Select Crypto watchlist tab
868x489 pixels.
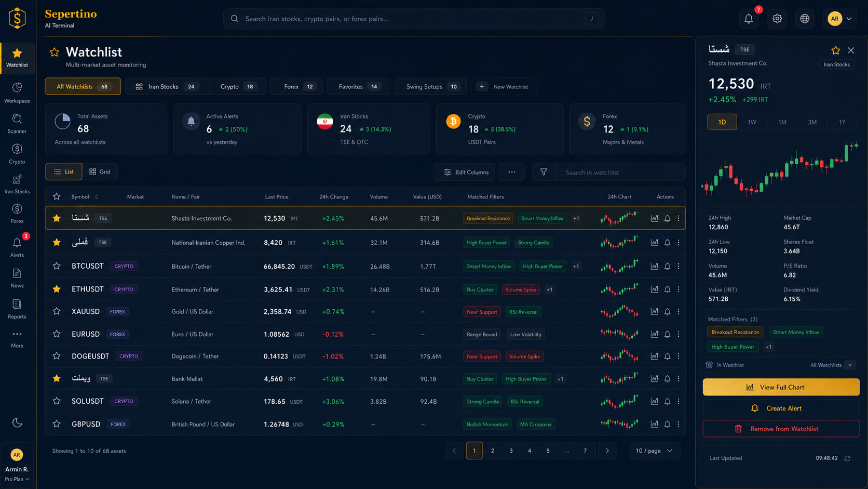pyautogui.click(x=237, y=86)
